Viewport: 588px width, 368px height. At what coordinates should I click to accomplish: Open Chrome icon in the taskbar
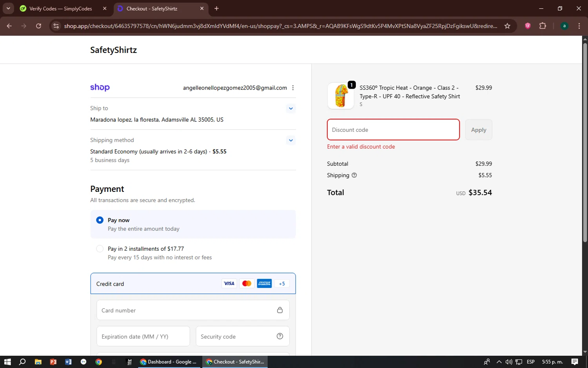pyautogui.click(x=99, y=362)
